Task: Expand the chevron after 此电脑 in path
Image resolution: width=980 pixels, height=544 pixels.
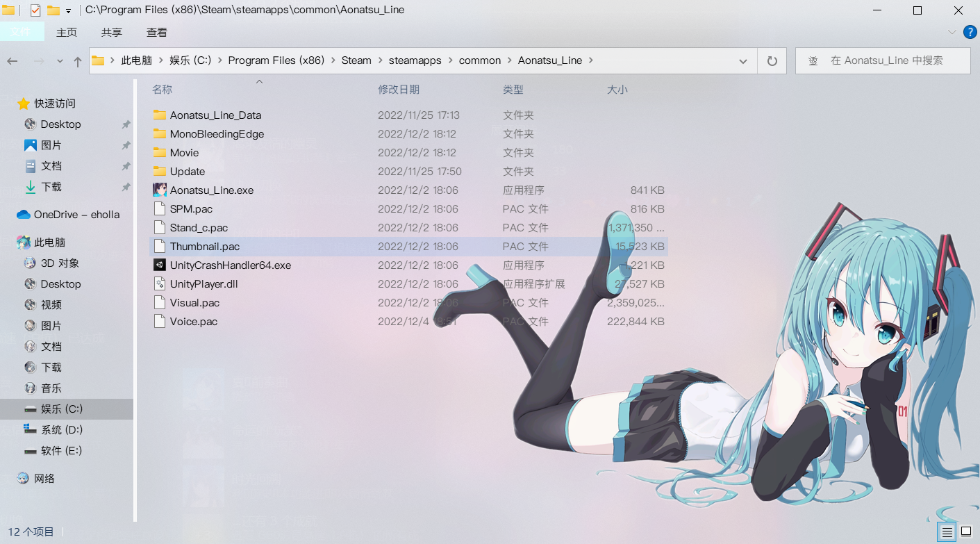Action: (x=160, y=60)
